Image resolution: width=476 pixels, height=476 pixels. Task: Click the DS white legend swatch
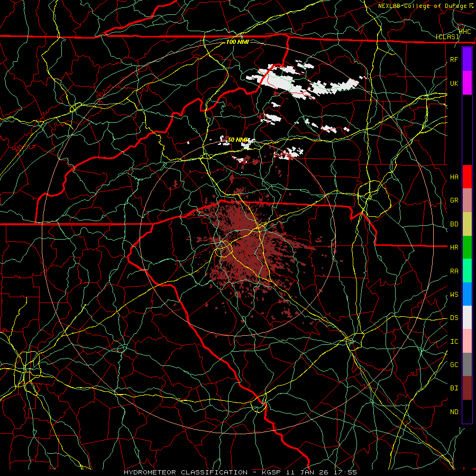tap(467, 317)
